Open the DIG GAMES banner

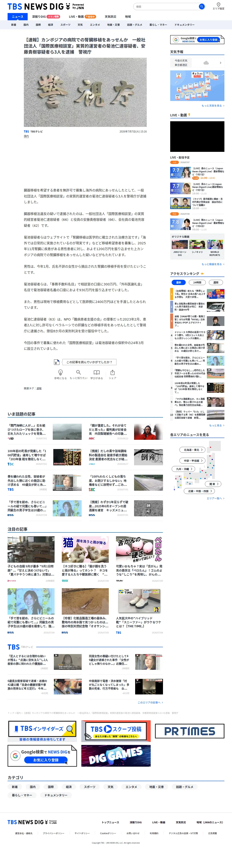point(116,756)
